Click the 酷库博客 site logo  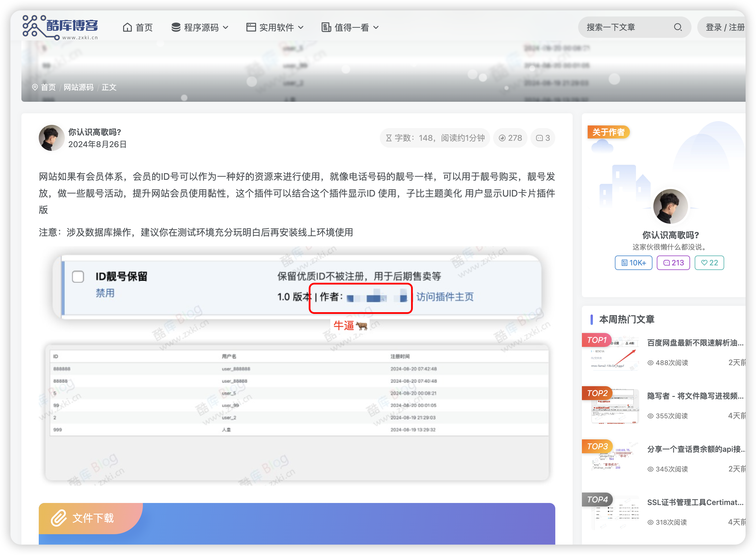click(60, 27)
